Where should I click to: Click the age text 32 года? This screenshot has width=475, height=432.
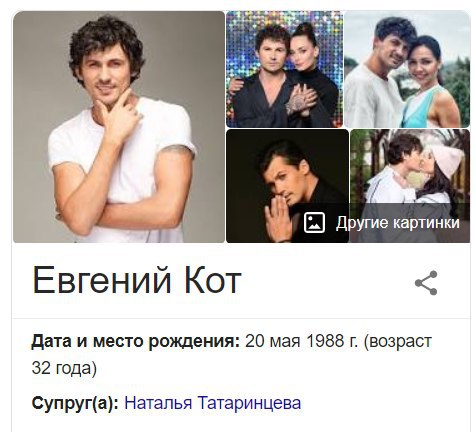tap(64, 369)
